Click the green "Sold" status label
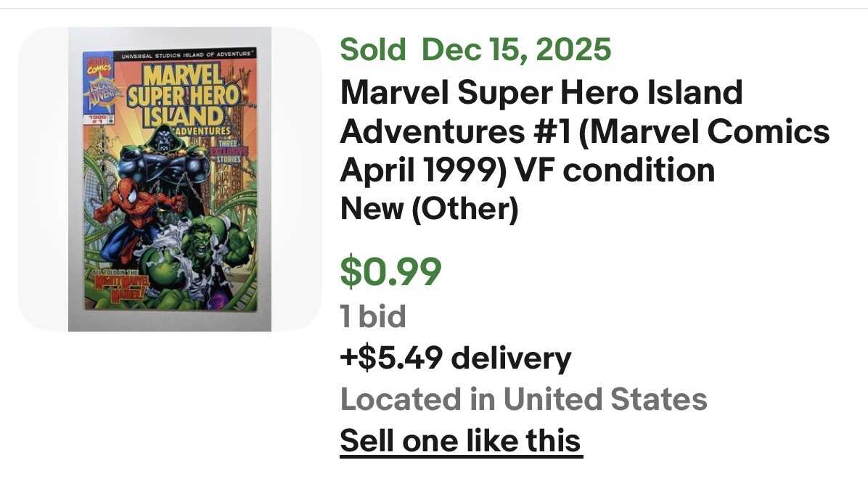868x484 pixels. click(374, 50)
